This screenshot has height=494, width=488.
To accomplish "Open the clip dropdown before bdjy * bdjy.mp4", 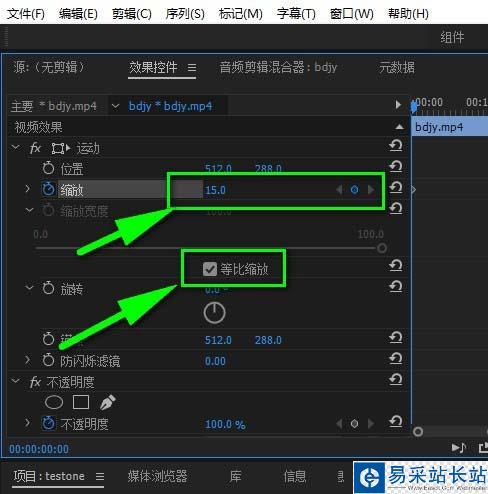I will coord(115,106).
